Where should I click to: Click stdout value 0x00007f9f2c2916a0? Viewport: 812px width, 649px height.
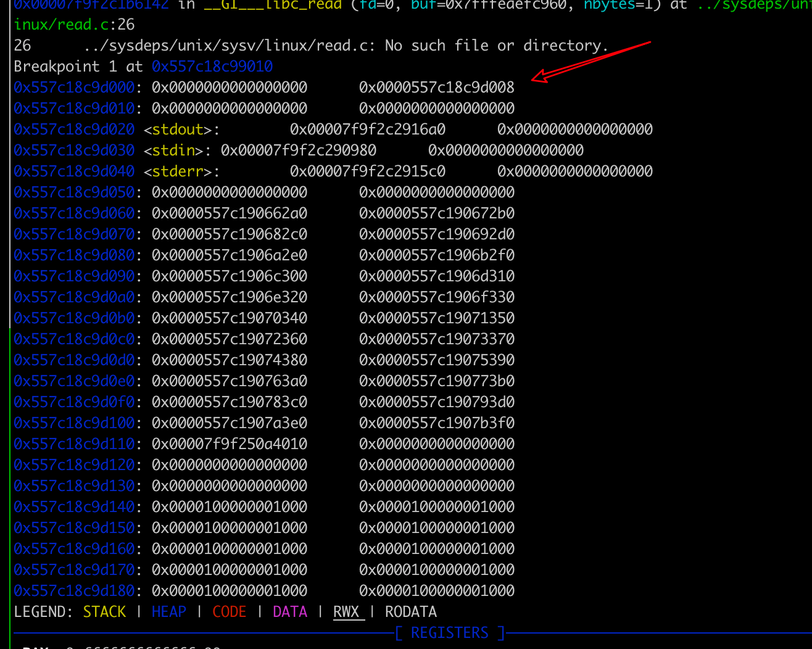pos(368,130)
